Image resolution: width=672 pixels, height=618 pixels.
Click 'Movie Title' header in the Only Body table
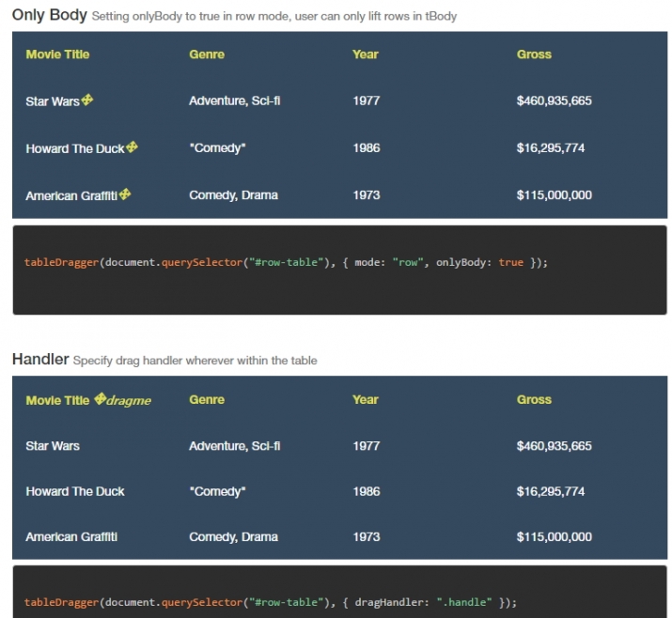coord(57,54)
